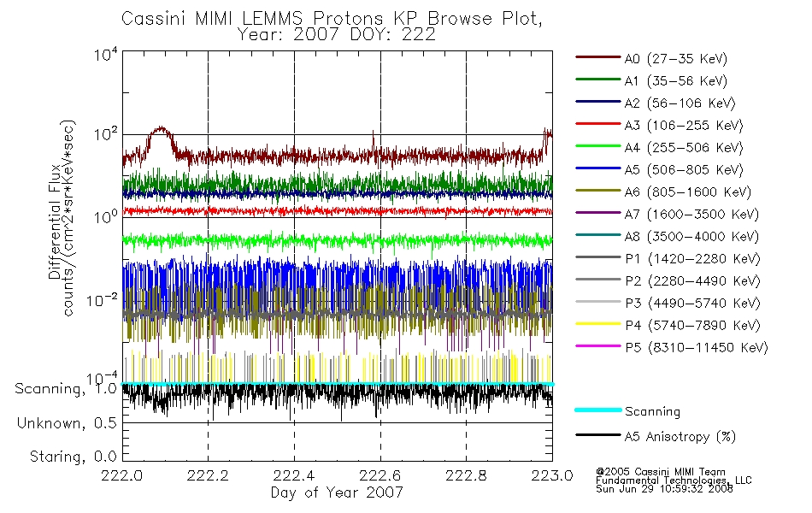This screenshot has width=812, height=513.
Task: Click the x-axis tick label 223.0
Action: (552, 475)
